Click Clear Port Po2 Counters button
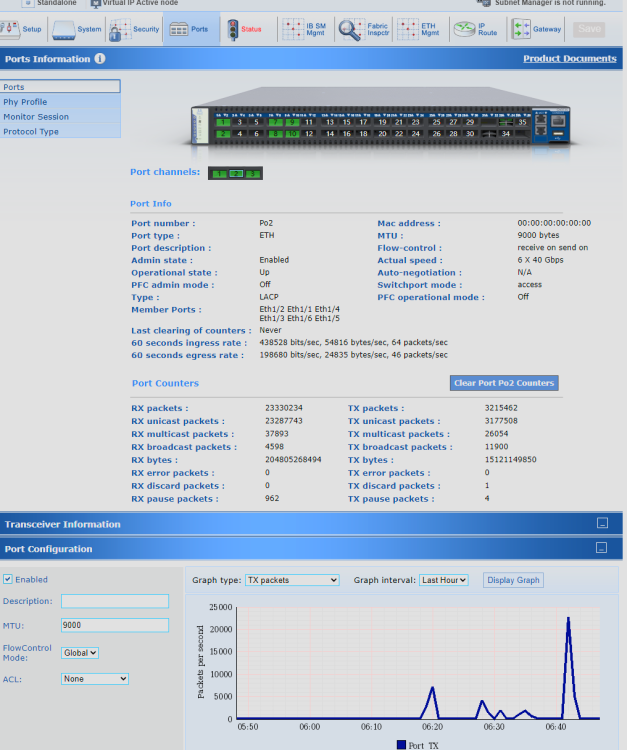This screenshot has width=627, height=750. click(x=504, y=383)
